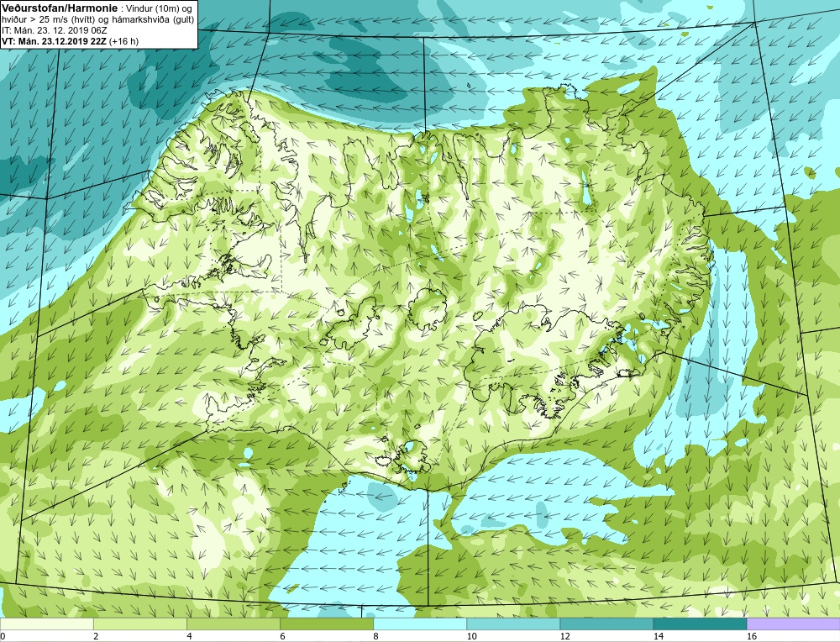Screen dimensions: 840x642
Task: Click the 12–14 m/s teal legend swatch
Action: point(606,624)
